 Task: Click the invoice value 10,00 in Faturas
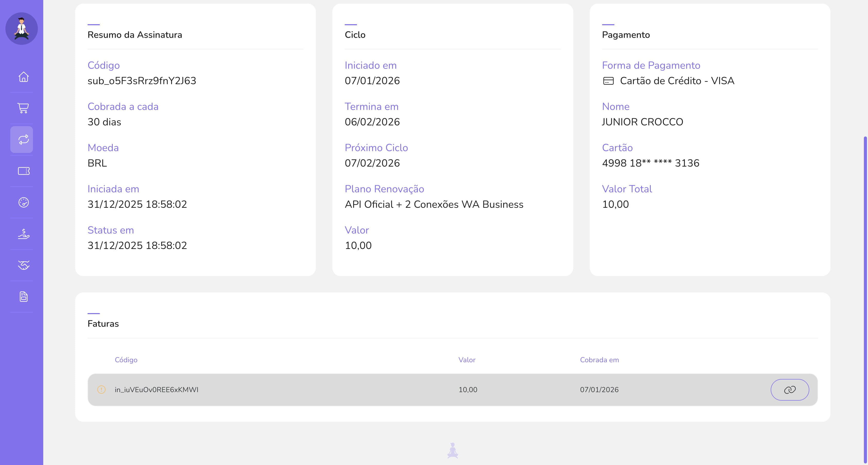coord(468,390)
